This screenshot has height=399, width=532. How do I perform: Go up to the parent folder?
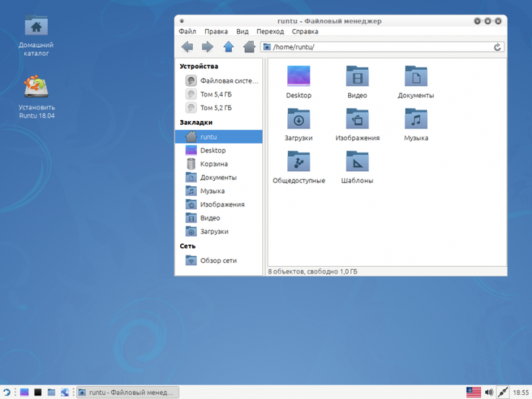pyautogui.click(x=228, y=47)
